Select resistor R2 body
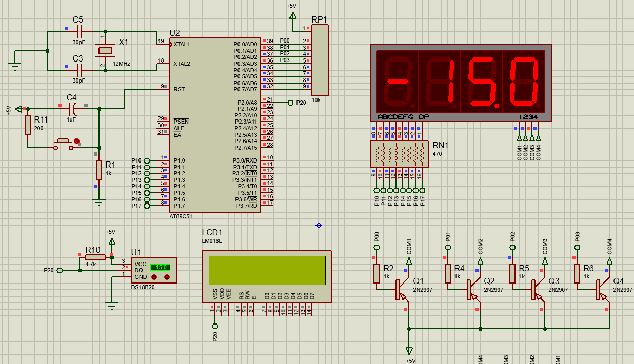Screen dimensions: 634x364 pyautogui.click(x=377, y=273)
